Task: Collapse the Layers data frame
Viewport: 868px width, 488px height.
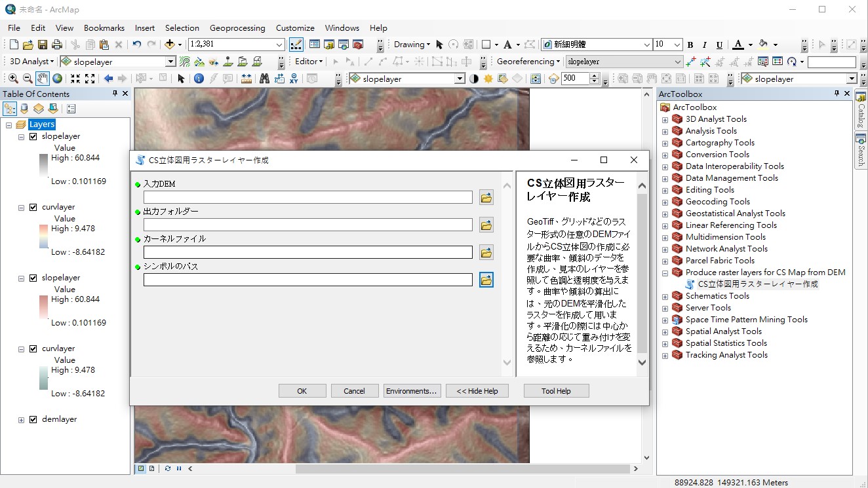Action: (9, 124)
